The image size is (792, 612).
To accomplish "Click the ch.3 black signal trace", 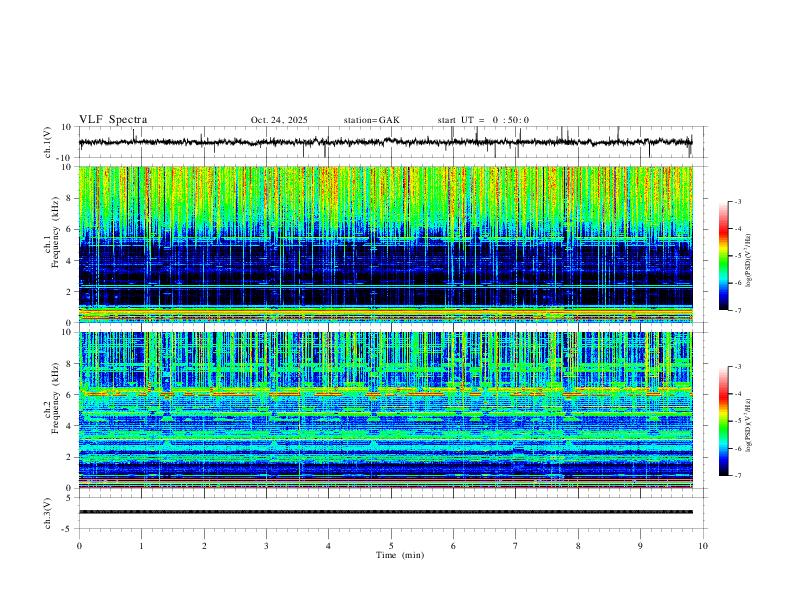I will click(385, 512).
